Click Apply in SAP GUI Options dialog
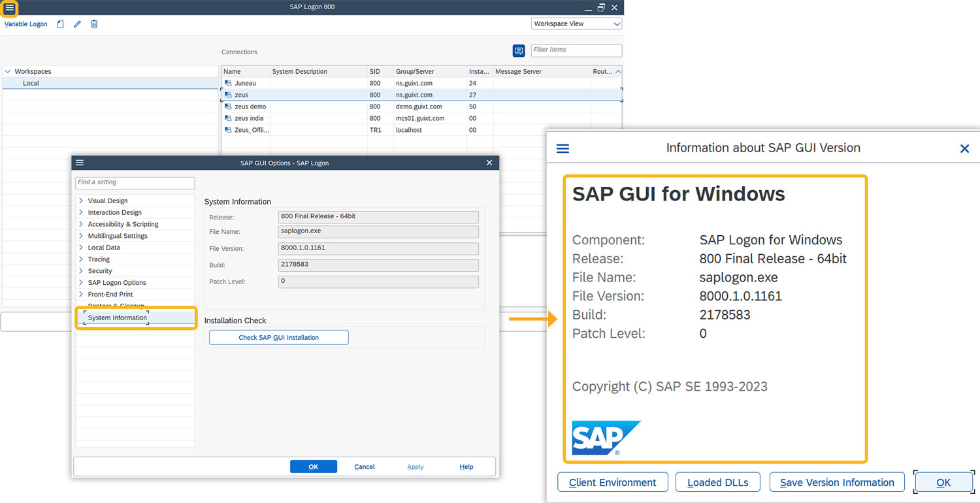This screenshot has height=503, width=980. (x=416, y=466)
